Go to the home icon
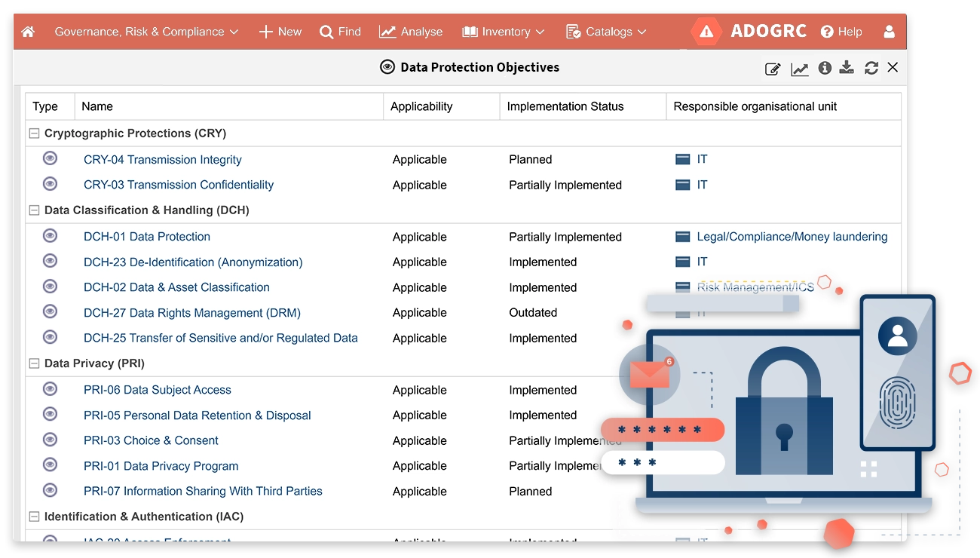 click(28, 32)
